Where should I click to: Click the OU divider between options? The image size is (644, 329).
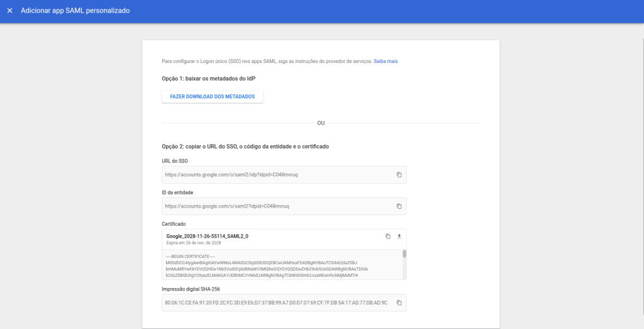tap(321, 123)
